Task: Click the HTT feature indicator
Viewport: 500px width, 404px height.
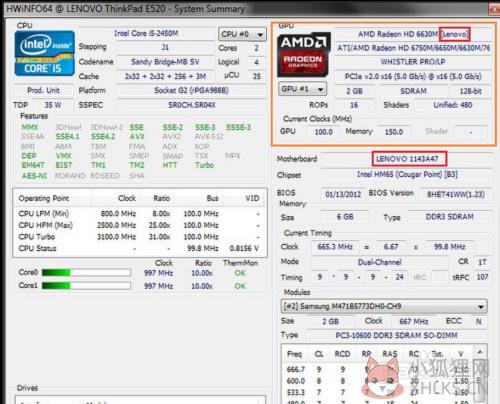Action: (x=170, y=165)
